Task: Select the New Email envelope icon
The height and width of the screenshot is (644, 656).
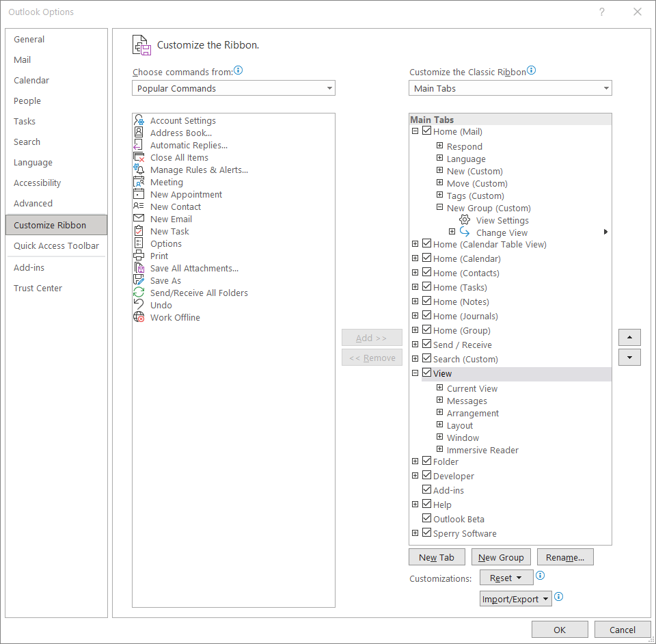Action: 139,219
